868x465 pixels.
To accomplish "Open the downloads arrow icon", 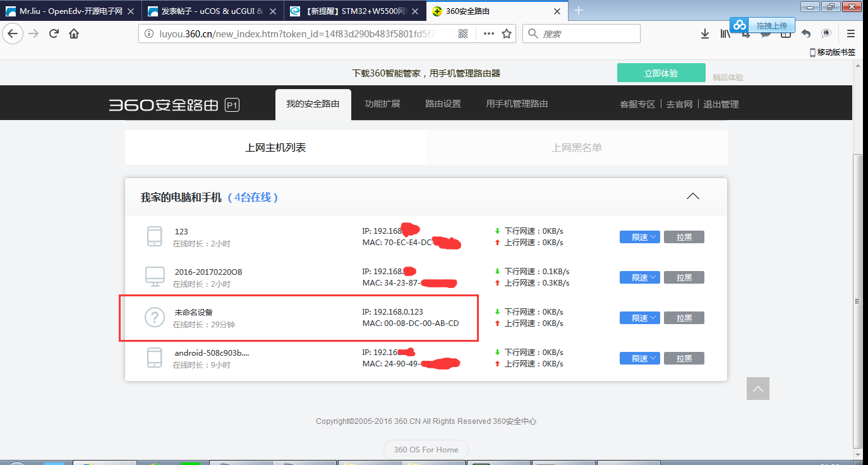I will pos(705,33).
